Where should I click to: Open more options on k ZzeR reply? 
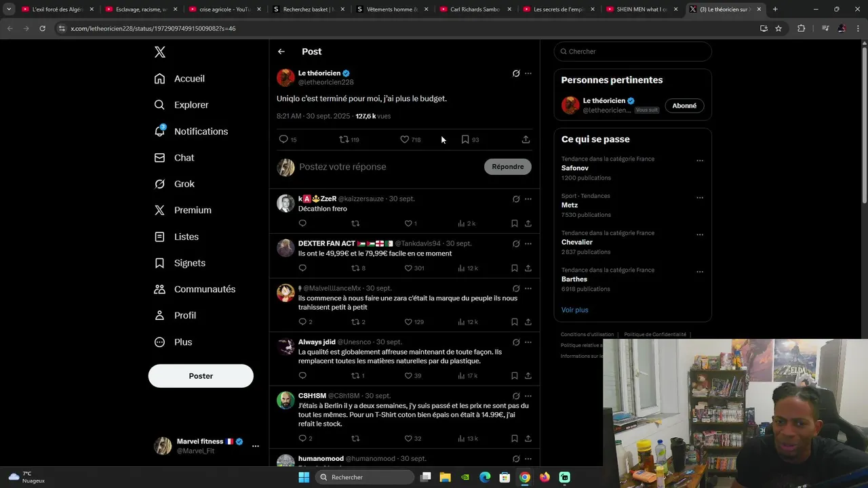point(528,199)
